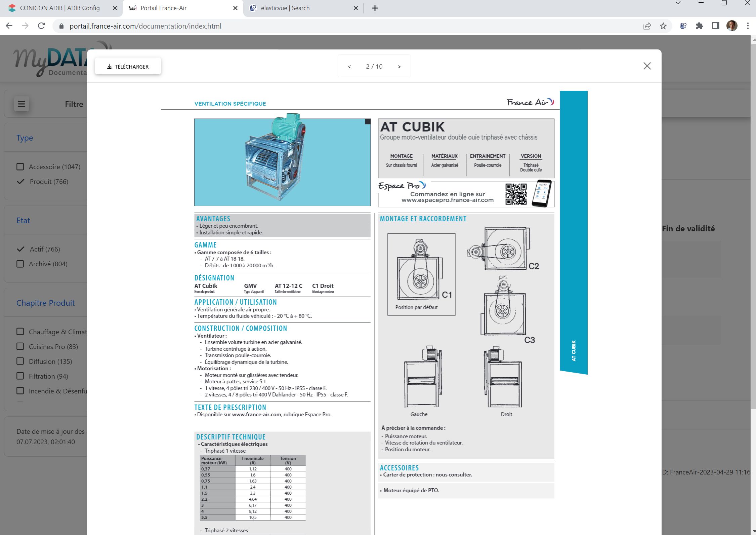Screen dimensions: 756x535
Task: Open the Chrome three-dot menu
Action: (x=748, y=26)
